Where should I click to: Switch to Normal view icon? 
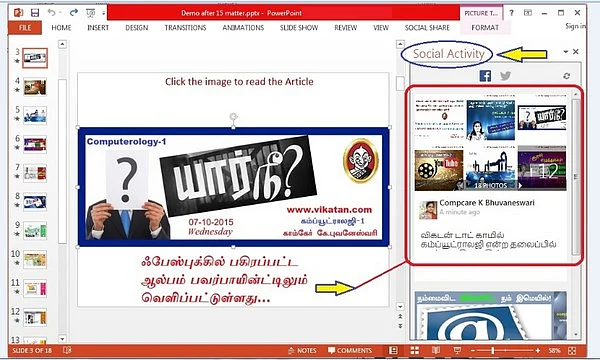[393, 350]
